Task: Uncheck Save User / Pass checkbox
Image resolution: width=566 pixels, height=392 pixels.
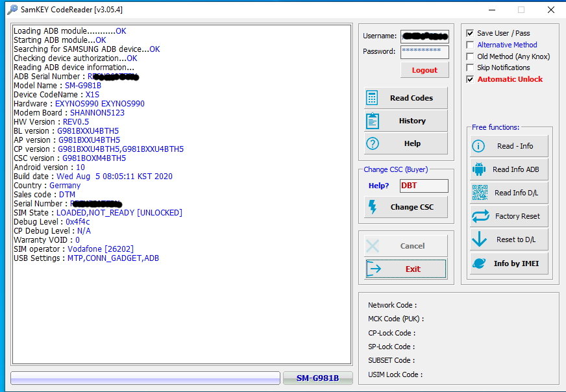Action: 470,33
